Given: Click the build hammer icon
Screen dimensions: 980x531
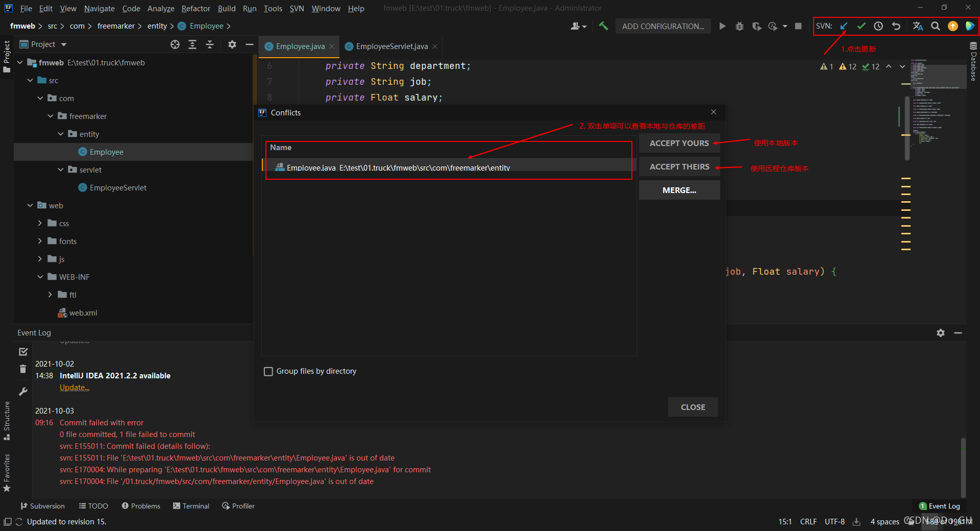Looking at the screenshot, I should click(x=603, y=26).
